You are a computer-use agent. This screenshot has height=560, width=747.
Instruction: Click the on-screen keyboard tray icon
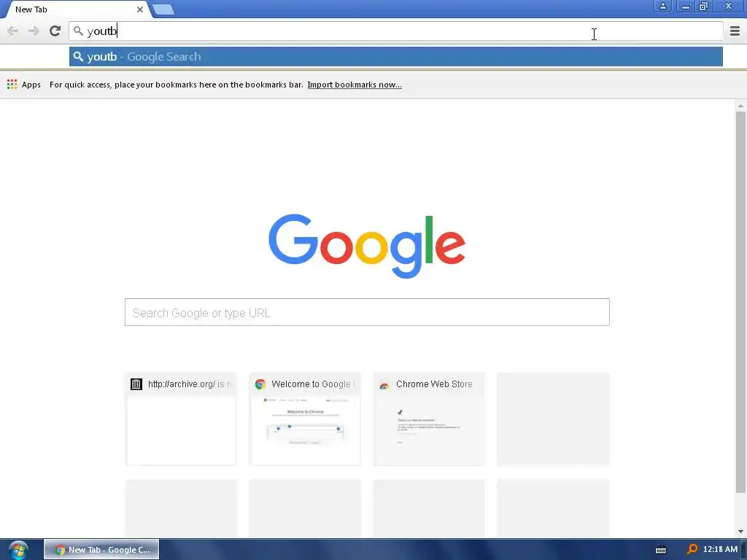pyautogui.click(x=661, y=550)
